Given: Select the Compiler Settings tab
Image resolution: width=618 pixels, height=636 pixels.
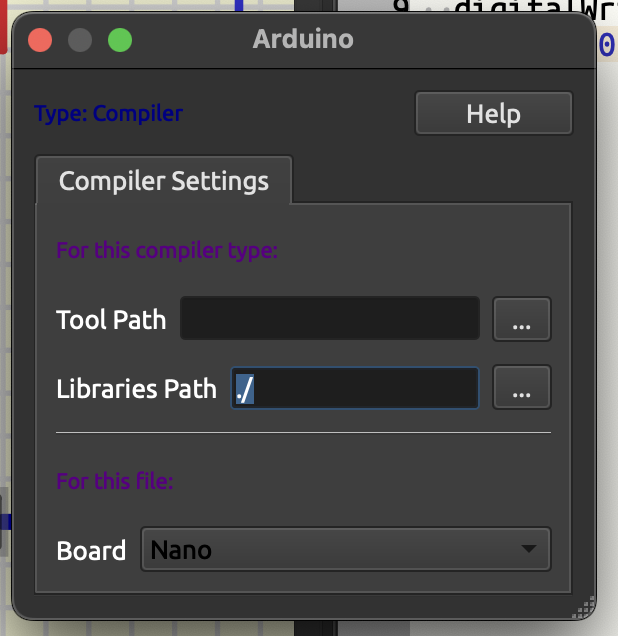Looking at the screenshot, I should click(164, 181).
